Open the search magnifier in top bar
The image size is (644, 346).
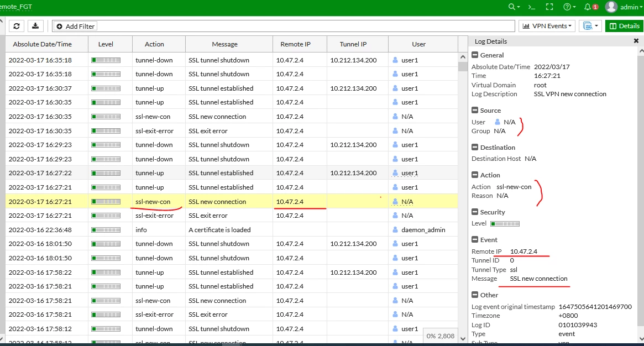pos(514,7)
